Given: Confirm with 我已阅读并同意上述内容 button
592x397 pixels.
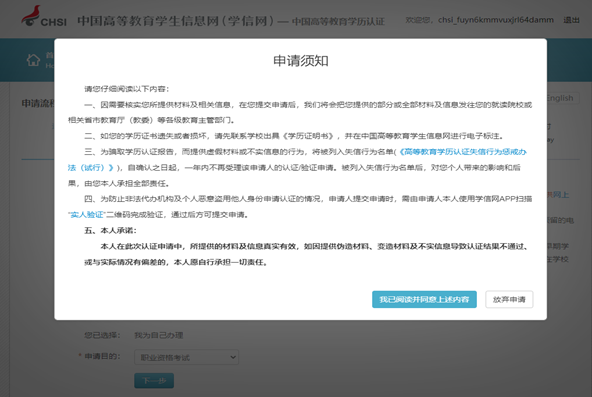Looking at the screenshot, I should pos(424,299).
